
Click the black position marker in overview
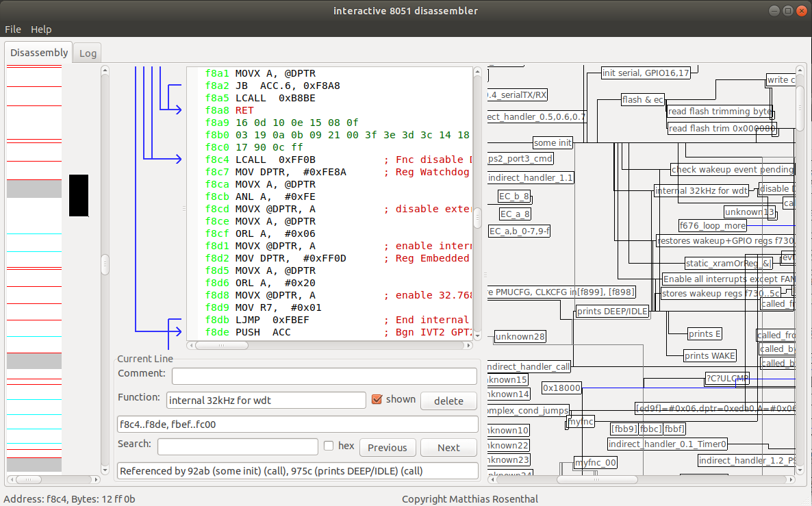[79, 196]
